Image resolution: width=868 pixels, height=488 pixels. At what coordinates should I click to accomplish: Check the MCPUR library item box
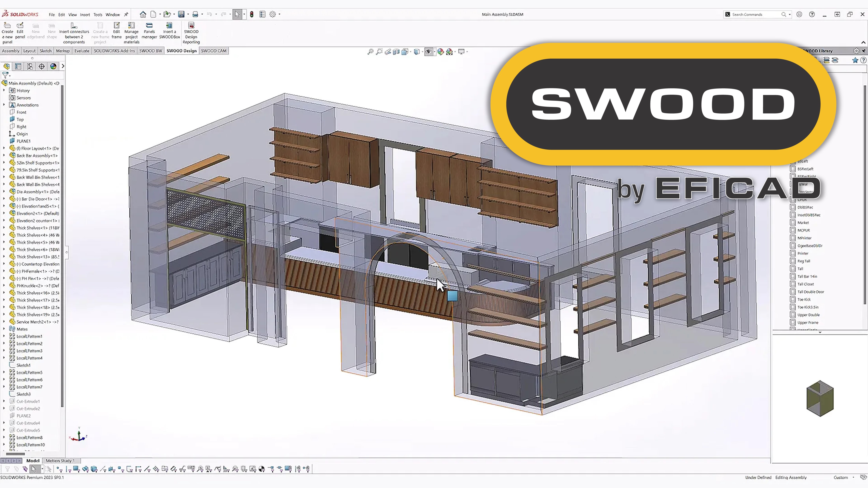[x=793, y=230]
